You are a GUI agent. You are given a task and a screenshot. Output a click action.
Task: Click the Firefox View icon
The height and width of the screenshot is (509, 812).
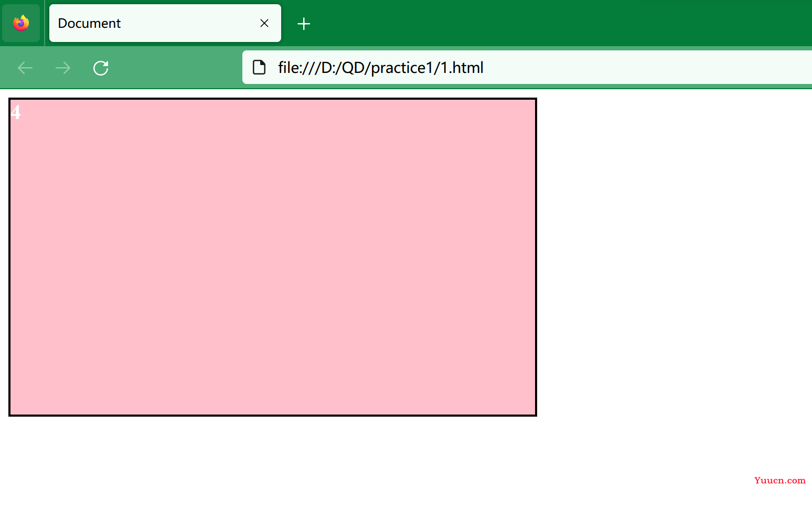(x=21, y=23)
